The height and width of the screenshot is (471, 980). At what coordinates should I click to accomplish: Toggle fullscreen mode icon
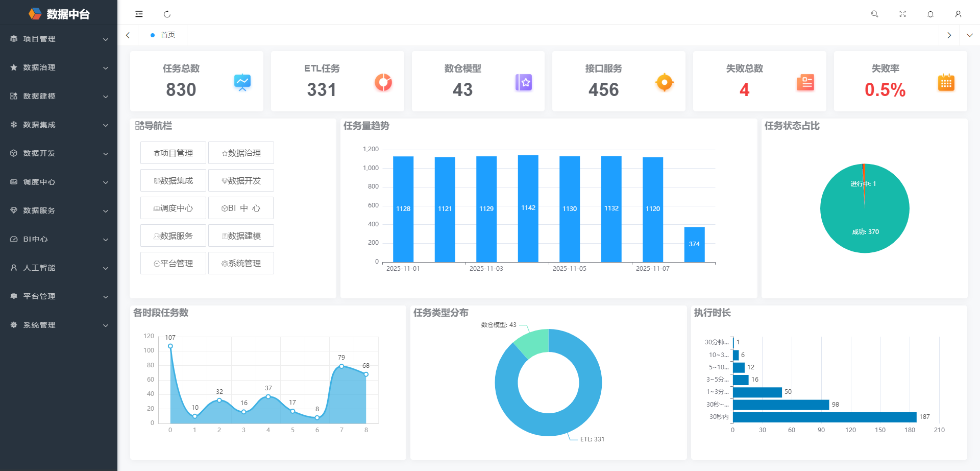tap(902, 14)
